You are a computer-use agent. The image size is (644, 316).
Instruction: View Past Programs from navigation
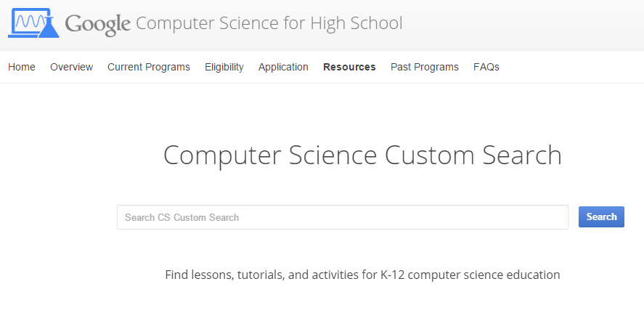click(425, 67)
